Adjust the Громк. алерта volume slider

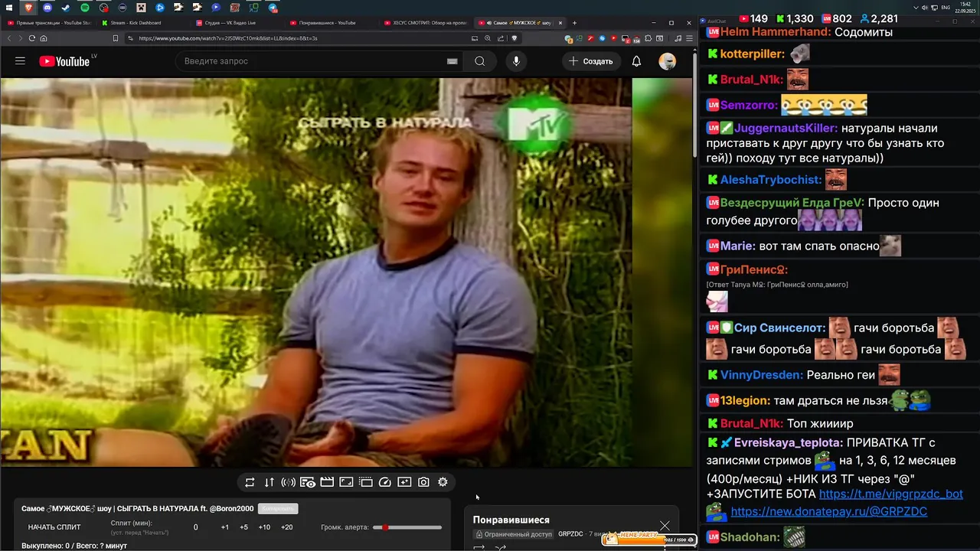point(407,527)
